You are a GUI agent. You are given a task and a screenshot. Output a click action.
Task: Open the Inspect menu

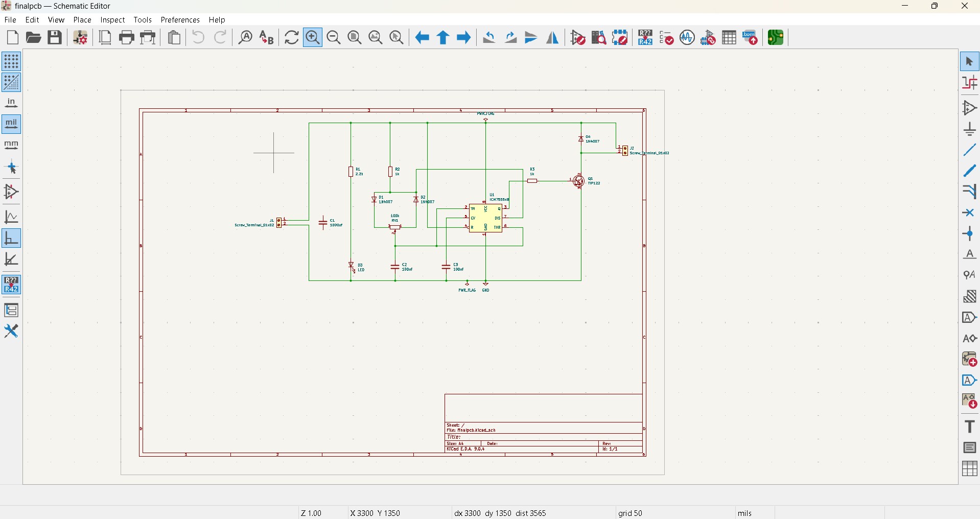click(112, 20)
